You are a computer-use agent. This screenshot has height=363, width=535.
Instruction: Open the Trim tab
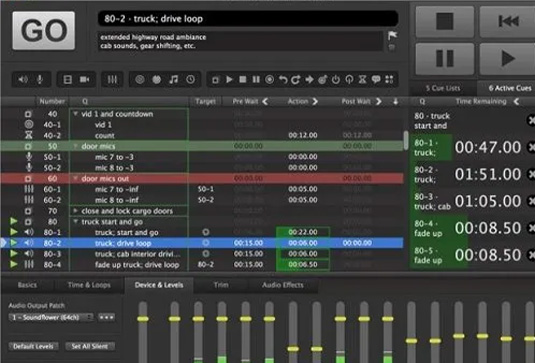click(221, 285)
